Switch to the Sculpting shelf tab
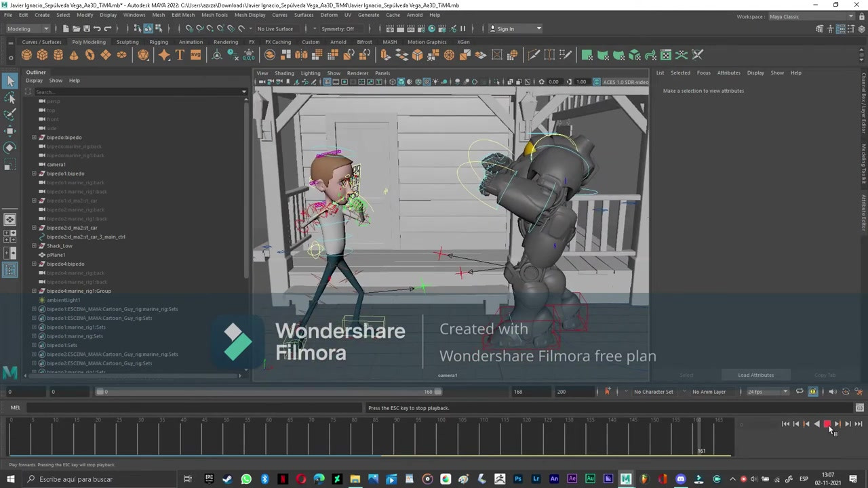The image size is (868, 488). tap(127, 42)
